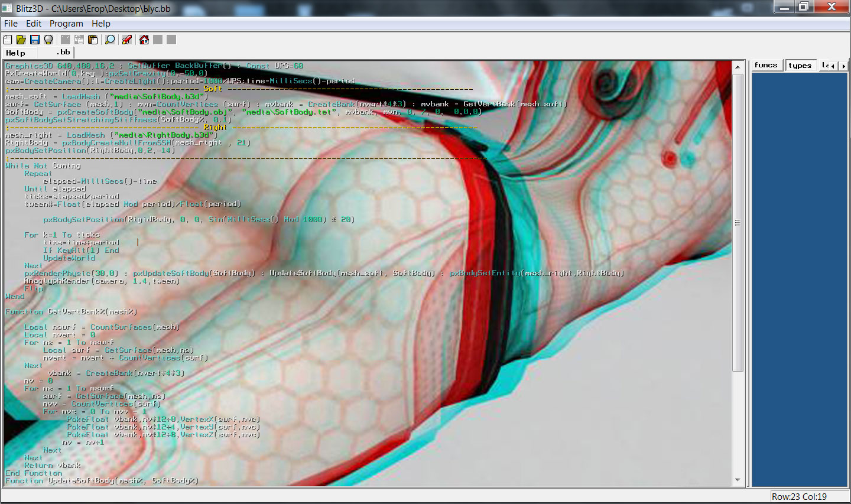Open the Help menu
Screen dimensions: 851x504
pyautogui.click(x=101, y=24)
